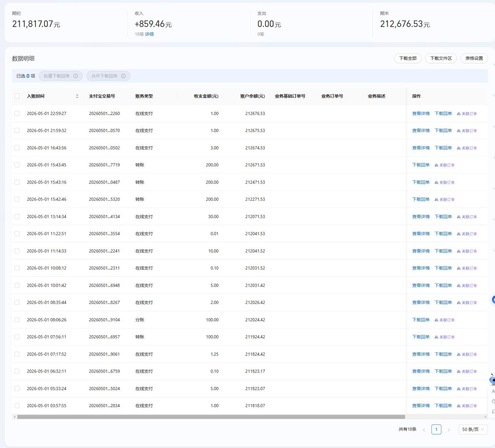The image size is (495, 448).
Task: Click the horizontal scrollbar right arrow
Action: (x=485, y=417)
